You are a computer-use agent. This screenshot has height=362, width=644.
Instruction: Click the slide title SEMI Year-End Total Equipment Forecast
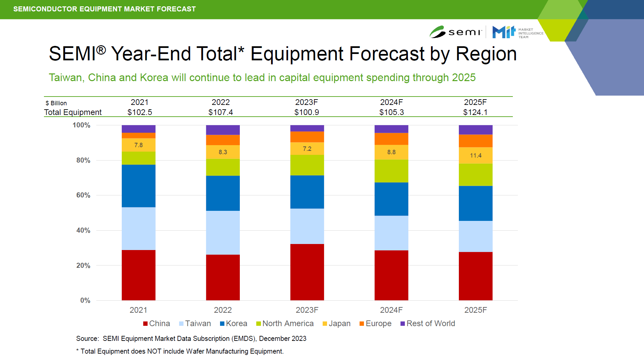[x=283, y=54]
